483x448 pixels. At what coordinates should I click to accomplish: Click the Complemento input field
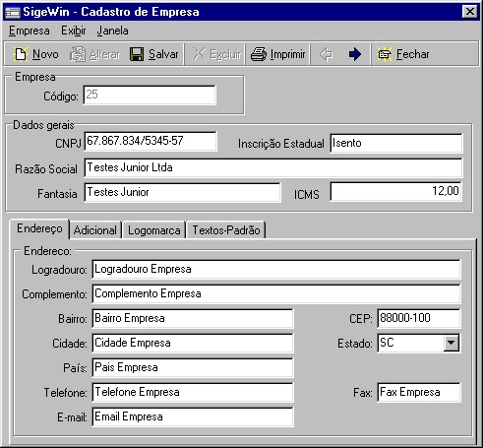click(x=276, y=294)
